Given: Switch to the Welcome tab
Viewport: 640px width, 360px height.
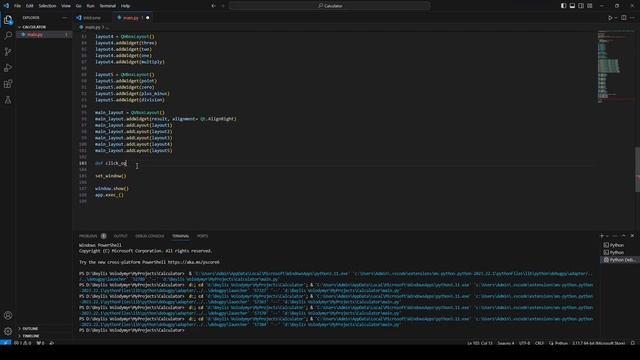Looking at the screenshot, I should pyautogui.click(x=92, y=18).
